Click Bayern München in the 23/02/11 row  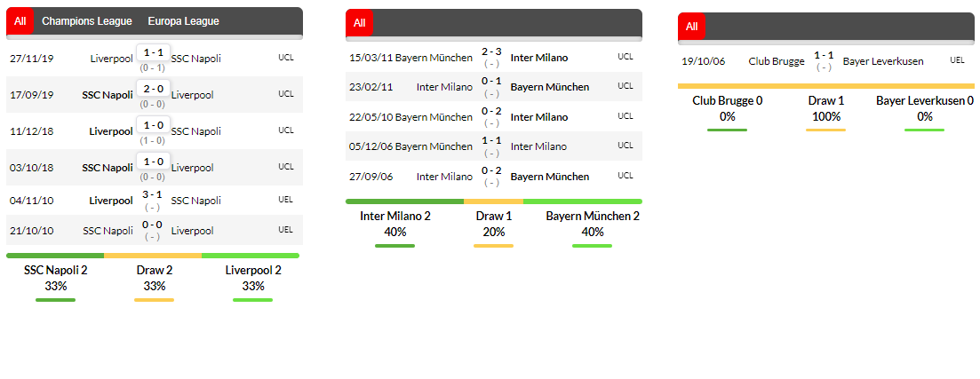549,87
